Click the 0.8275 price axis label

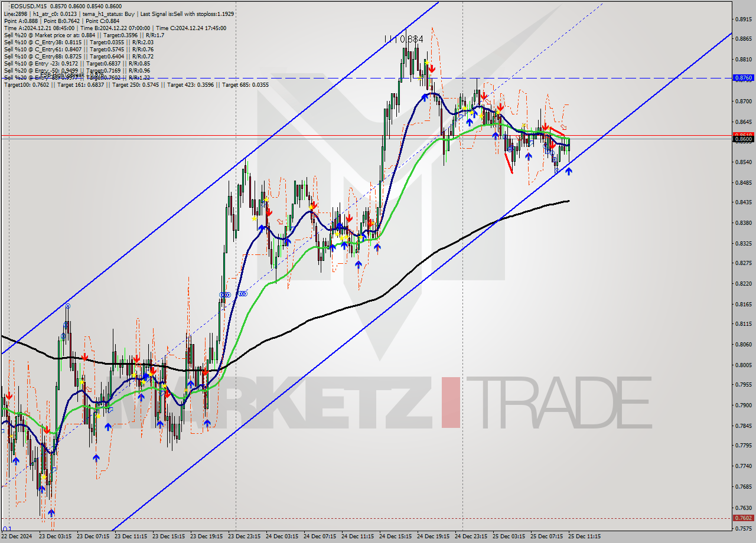tap(742, 263)
